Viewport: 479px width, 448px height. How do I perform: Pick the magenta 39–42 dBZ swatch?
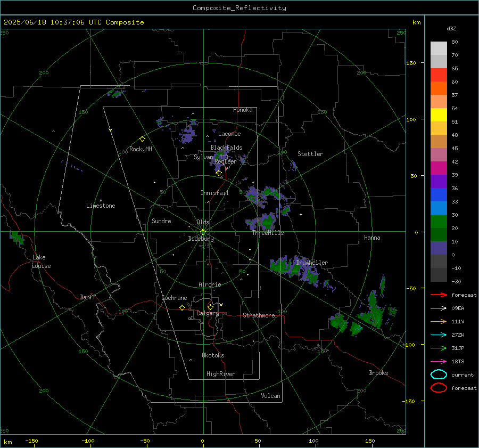point(439,168)
